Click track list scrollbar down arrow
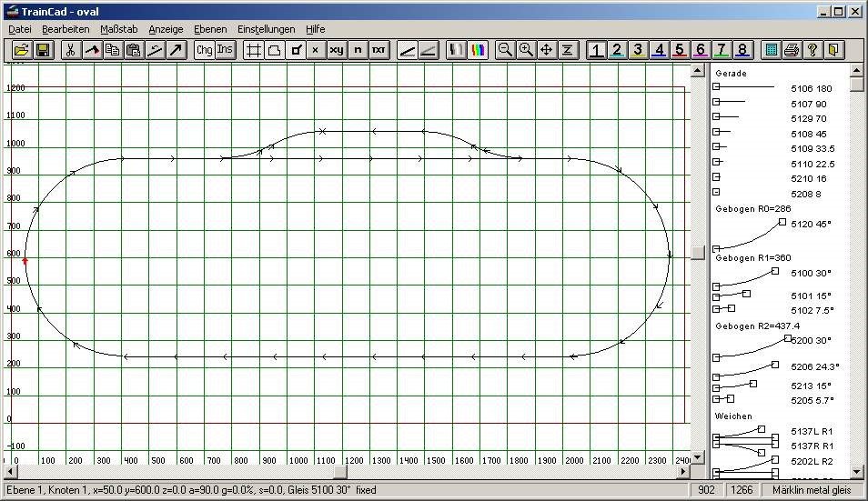 856,472
